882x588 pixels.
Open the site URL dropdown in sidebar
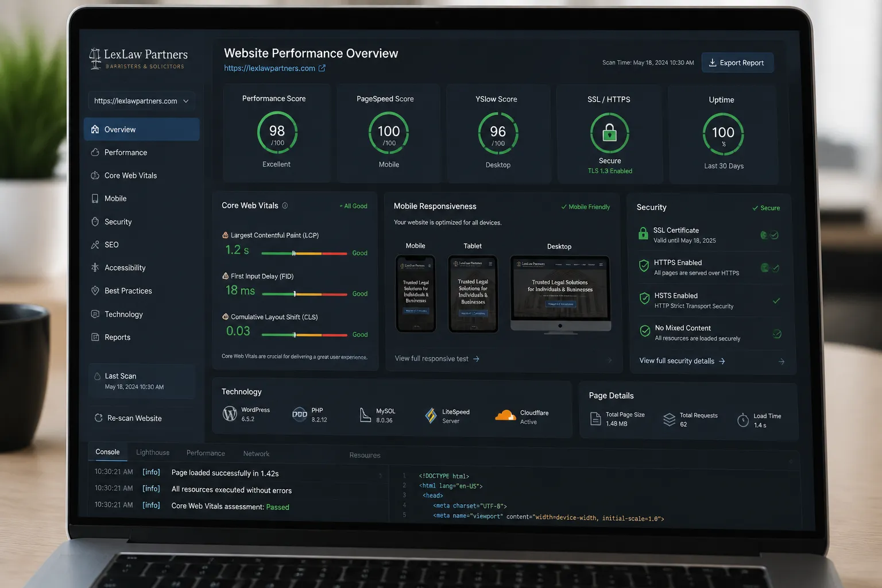coord(141,101)
